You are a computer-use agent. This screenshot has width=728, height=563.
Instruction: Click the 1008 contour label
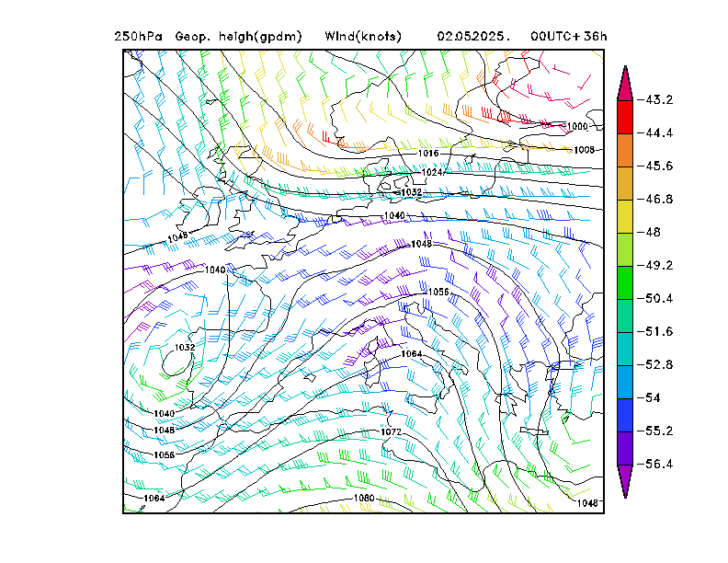[584, 150]
